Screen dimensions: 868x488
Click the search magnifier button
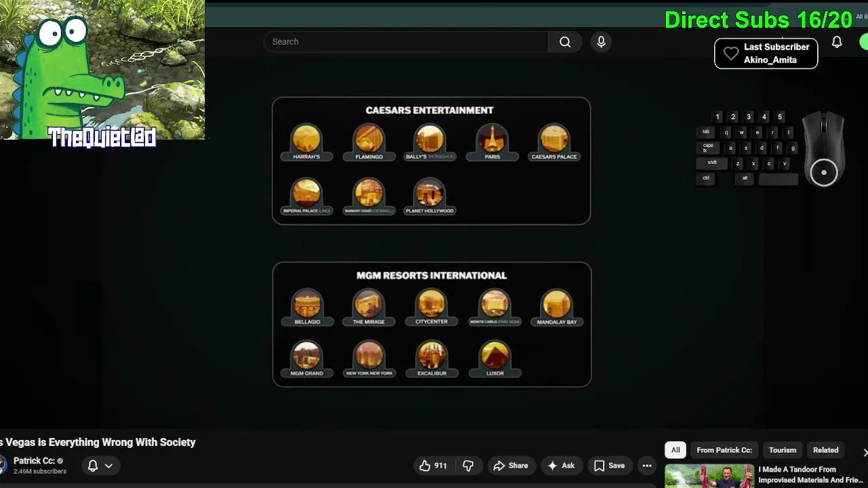pos(565,42)
